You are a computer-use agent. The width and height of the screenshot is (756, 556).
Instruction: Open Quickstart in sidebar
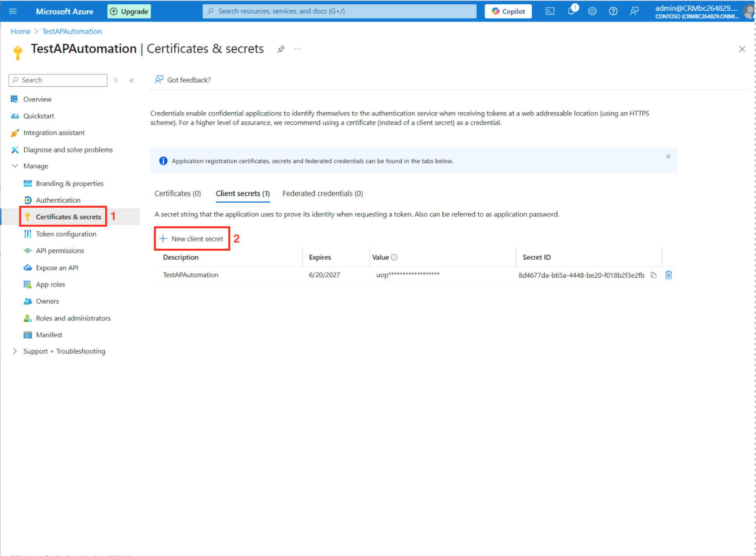(39, 116)
